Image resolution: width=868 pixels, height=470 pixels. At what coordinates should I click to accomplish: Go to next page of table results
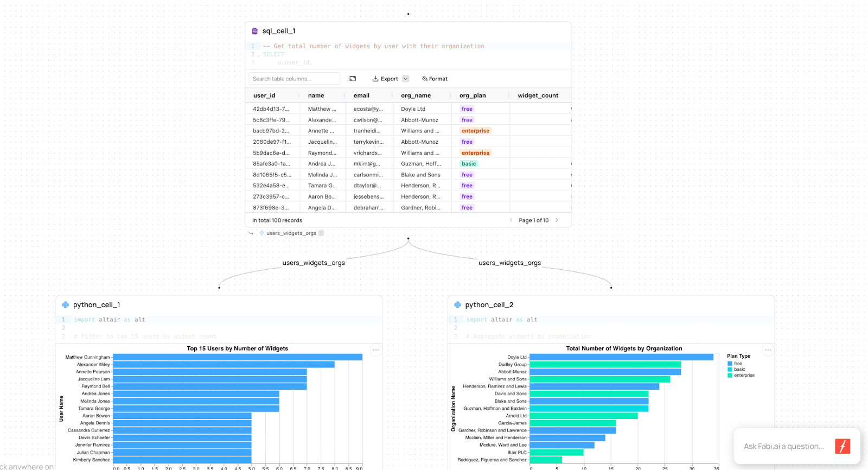(557, 220)
